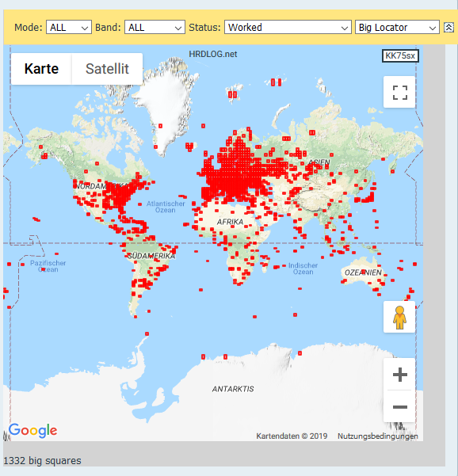Switch to Satellit map view
Image resolution: width=458 pixels, height=476 pixels.
pyautogui.click(x=107, y=69)
